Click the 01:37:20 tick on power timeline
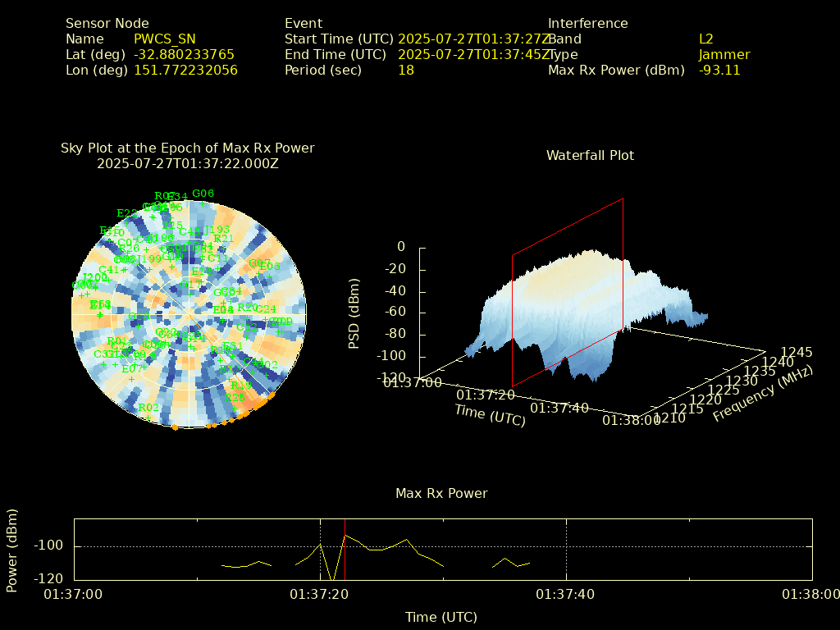Viewport: 840px width, 630px height. (x=320, y=594)
